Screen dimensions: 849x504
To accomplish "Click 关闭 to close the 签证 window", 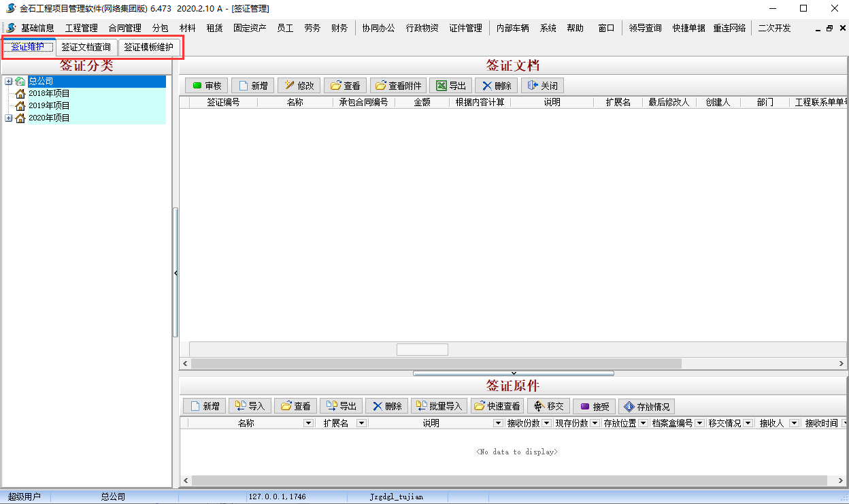I will coord(542,86).
